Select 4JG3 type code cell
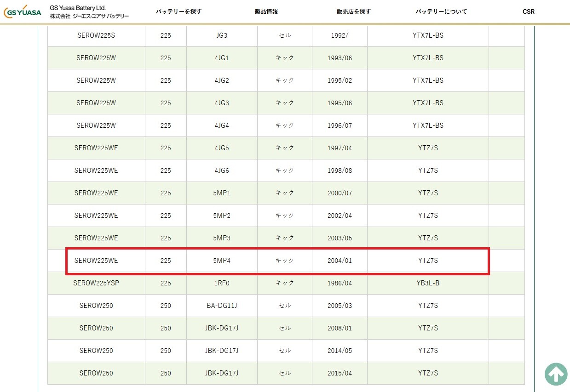570x392 pixels. coord(222,103)
